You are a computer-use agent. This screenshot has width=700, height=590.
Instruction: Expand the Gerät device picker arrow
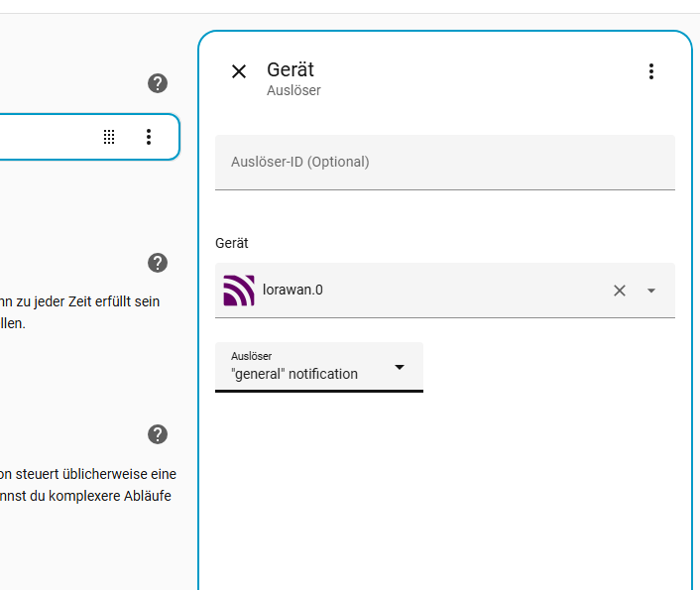pos(651,291)
